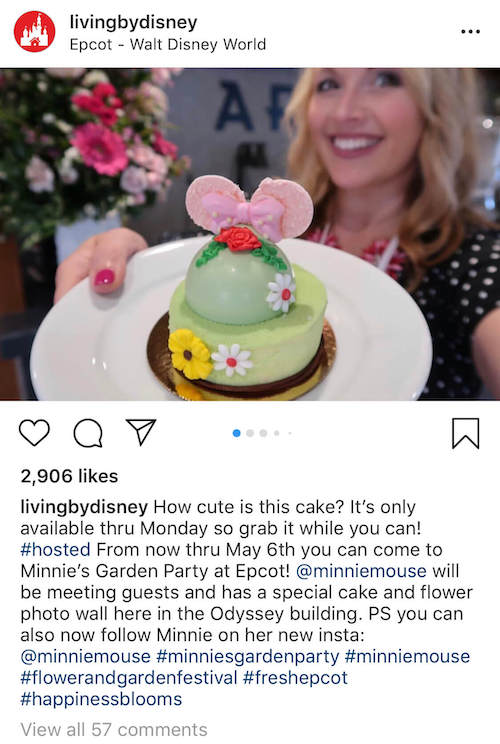Open #minniesgardenparty hashtag
Screen dimensions: 500x744
tap(248, 656)
